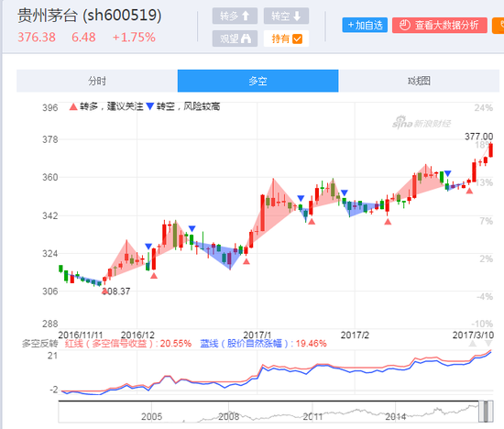
Task: Click the small gray up triangle above the sub-chart
Action: (x=473, y=344)
